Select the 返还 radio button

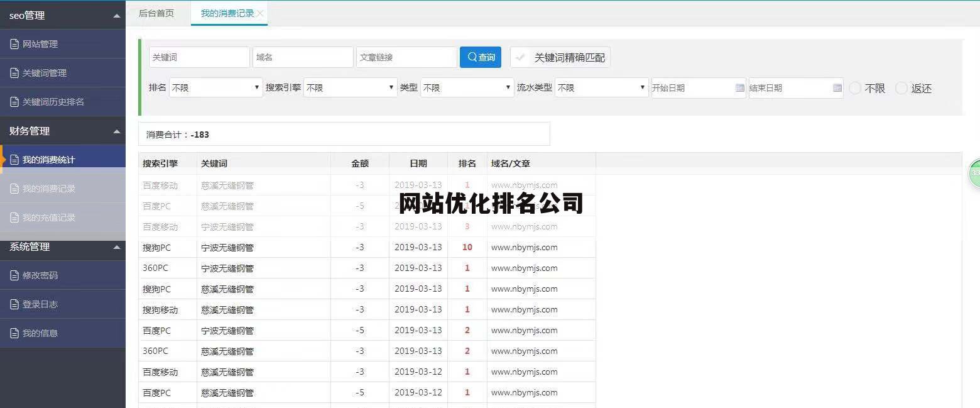coord(901,88)
